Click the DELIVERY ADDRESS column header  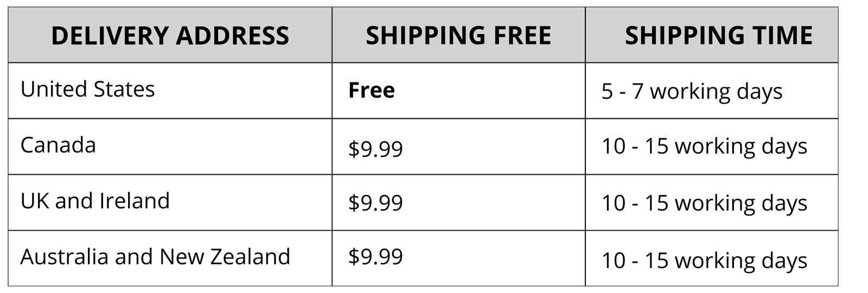point(170,36)
